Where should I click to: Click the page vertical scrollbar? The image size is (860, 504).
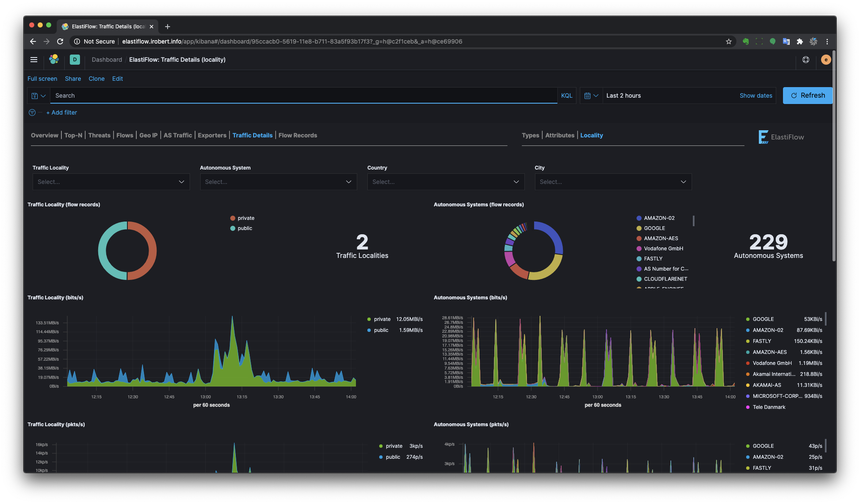click(834, 156)
